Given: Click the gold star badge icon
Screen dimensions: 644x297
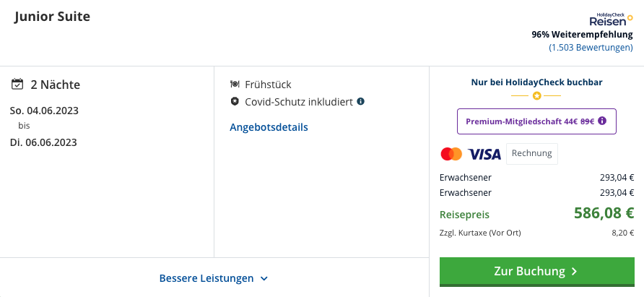Looking at the screenshot, I should click(536, 96).
